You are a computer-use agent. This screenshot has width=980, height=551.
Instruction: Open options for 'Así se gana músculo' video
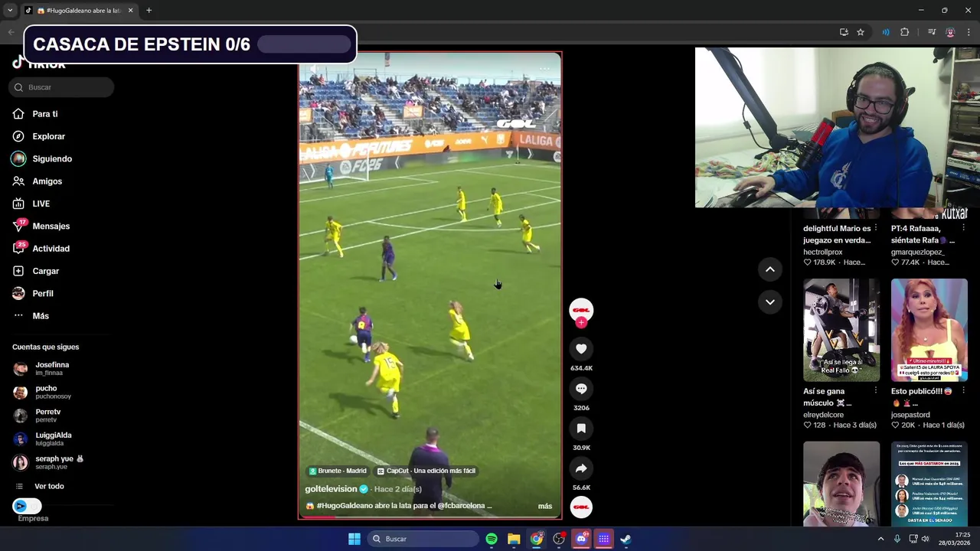[876, 391]
